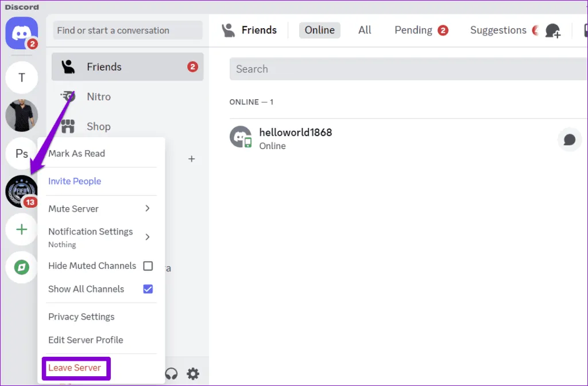This screenshot has width=588, height=386.
Task: Click the Add a Server plus icon
Action: pos(22,229)
